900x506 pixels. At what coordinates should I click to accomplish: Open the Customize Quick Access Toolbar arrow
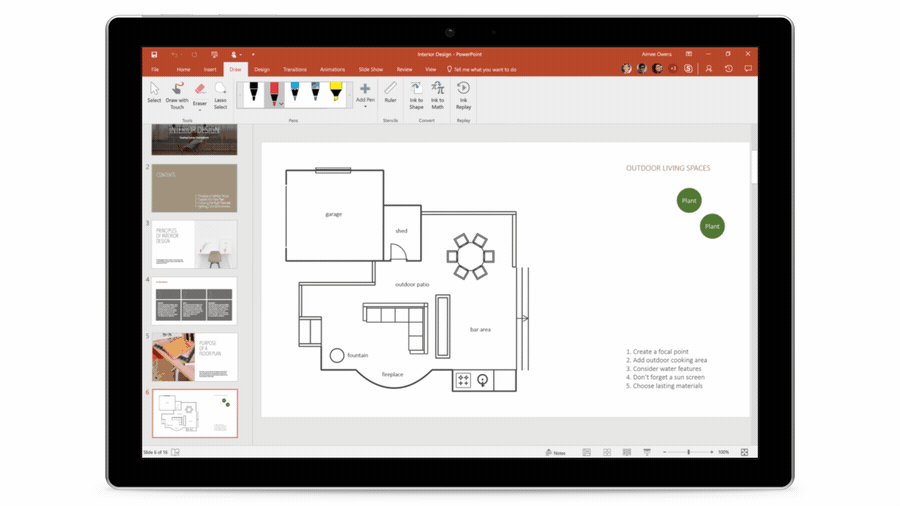(253, 55)
